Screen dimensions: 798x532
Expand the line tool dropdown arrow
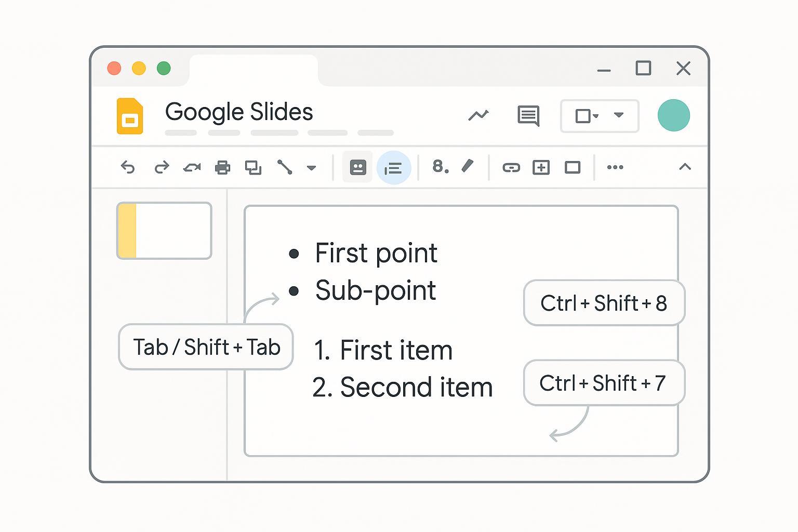(312, 168)
